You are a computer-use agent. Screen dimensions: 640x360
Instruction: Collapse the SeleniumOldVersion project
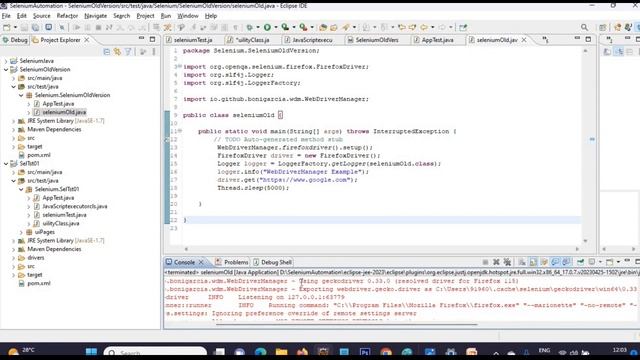[6, 69]
